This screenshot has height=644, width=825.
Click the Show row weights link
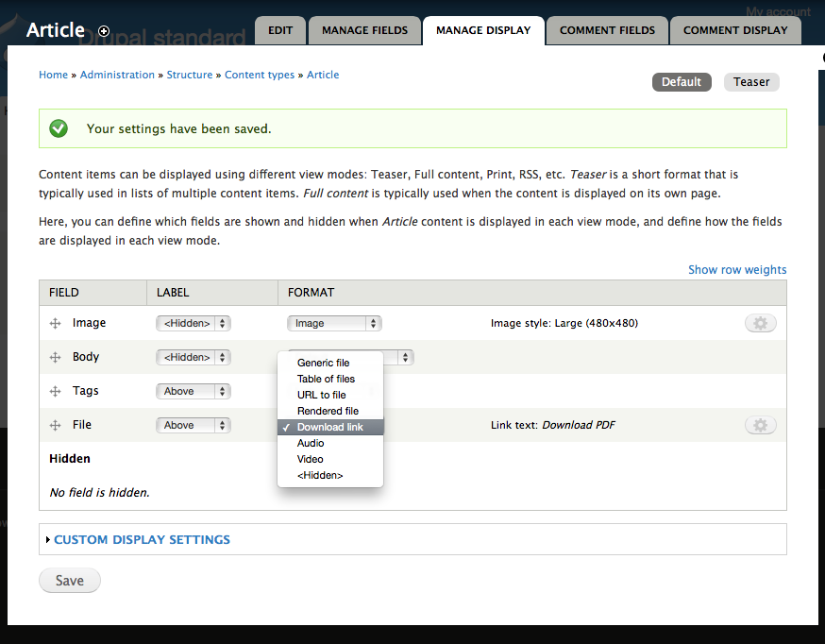coord(736,270)
